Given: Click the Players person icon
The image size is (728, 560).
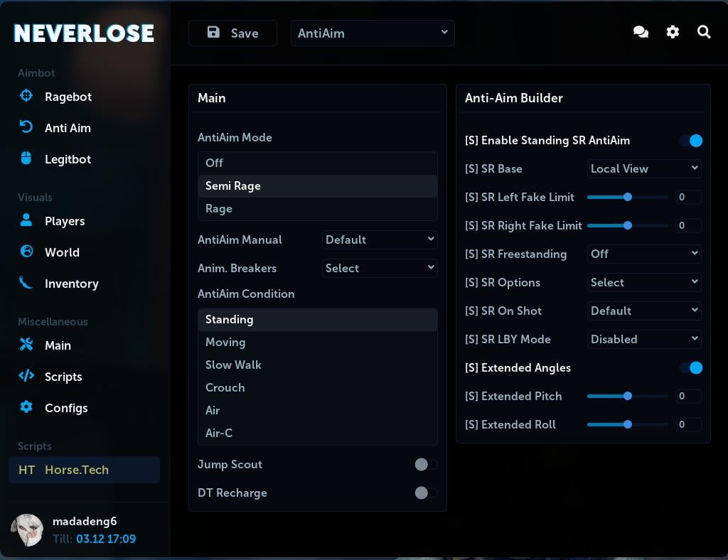Looking at the screenshot, I should (26, 220).
